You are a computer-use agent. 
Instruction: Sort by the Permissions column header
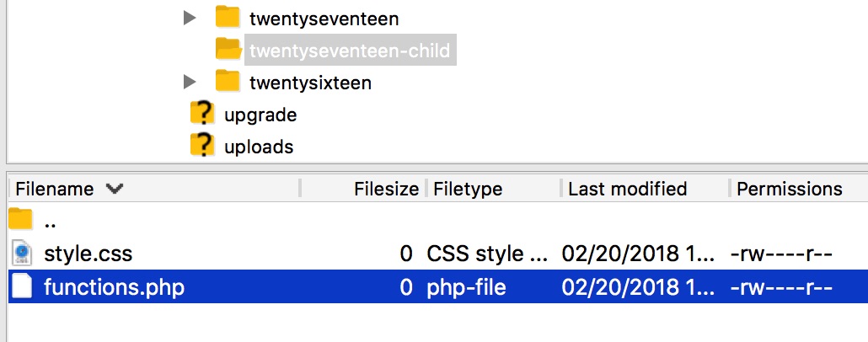(x=789, y=189)
